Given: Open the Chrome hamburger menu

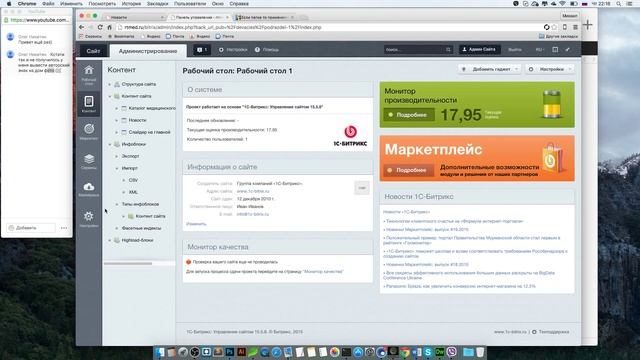Looking at the screenshot, I should point(575,27).
